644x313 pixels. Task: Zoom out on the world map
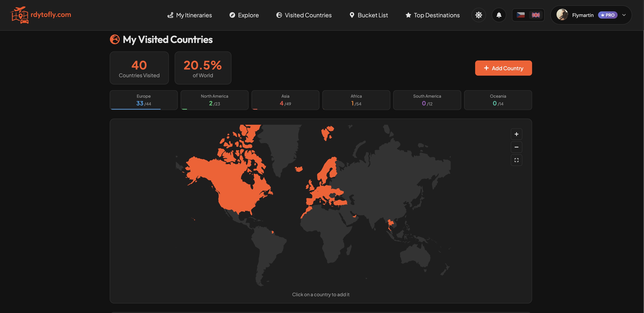(x=517, y=147)
